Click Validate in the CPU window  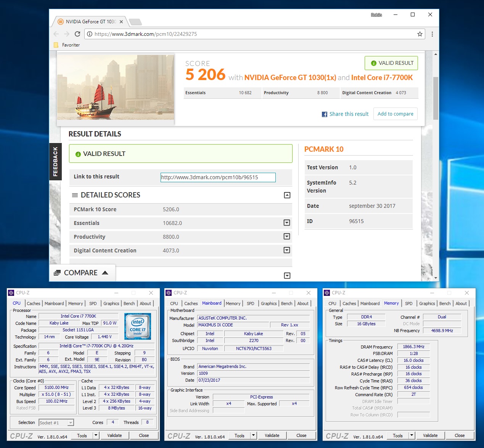point(114,435)
